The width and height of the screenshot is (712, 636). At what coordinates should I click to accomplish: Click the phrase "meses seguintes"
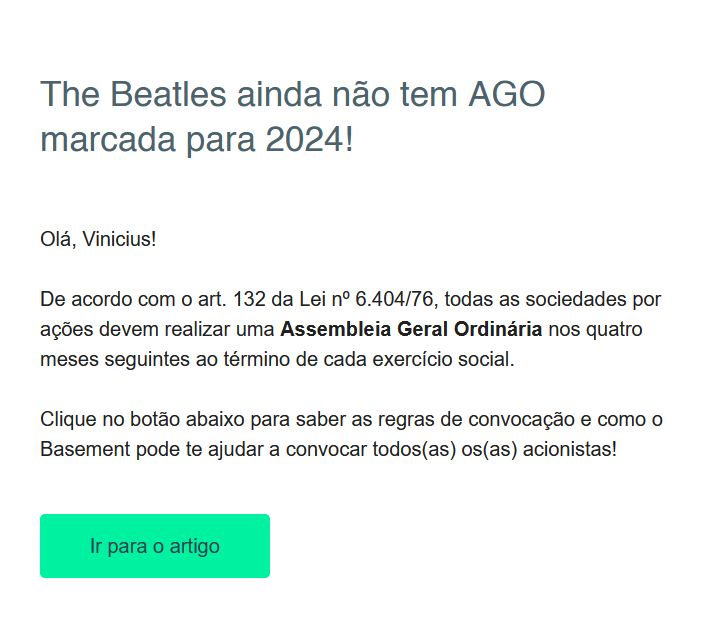tap(104, 359)
